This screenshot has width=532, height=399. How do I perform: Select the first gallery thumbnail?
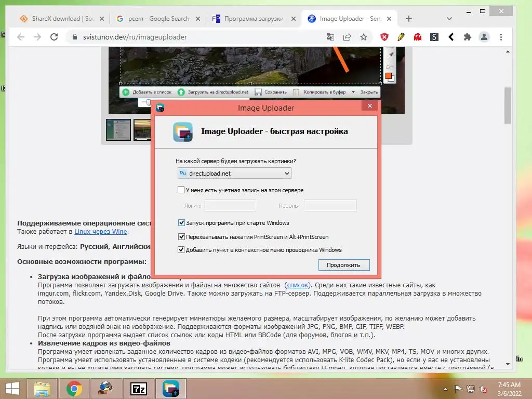[118, 129]
